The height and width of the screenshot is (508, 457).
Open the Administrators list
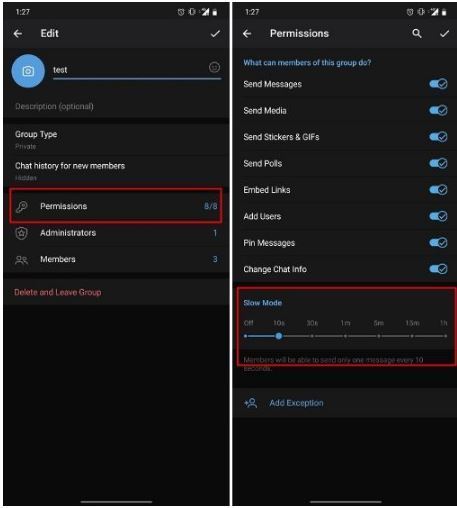pyautogui.click(x=116, y=233)
